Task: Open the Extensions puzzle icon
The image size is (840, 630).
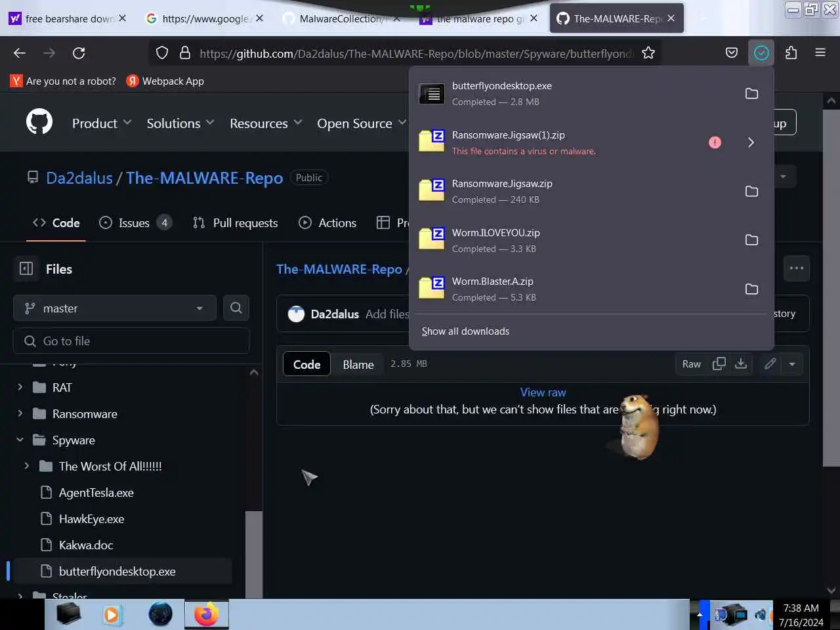Action: [791, 53]
